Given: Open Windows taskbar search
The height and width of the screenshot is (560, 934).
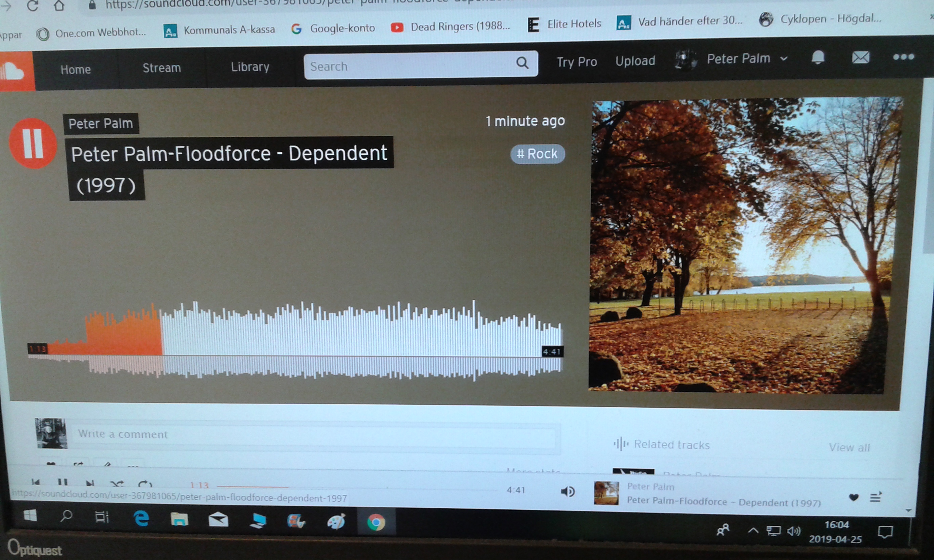Looking at the screenshot, I should click(x=66, y=516).
